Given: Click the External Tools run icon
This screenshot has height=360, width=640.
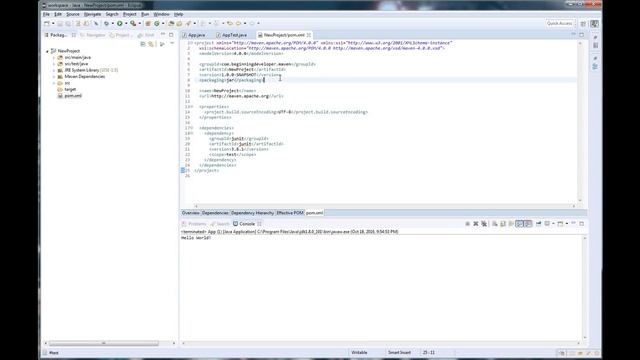Looking at the screenshot, I should (x=133, y=24).
